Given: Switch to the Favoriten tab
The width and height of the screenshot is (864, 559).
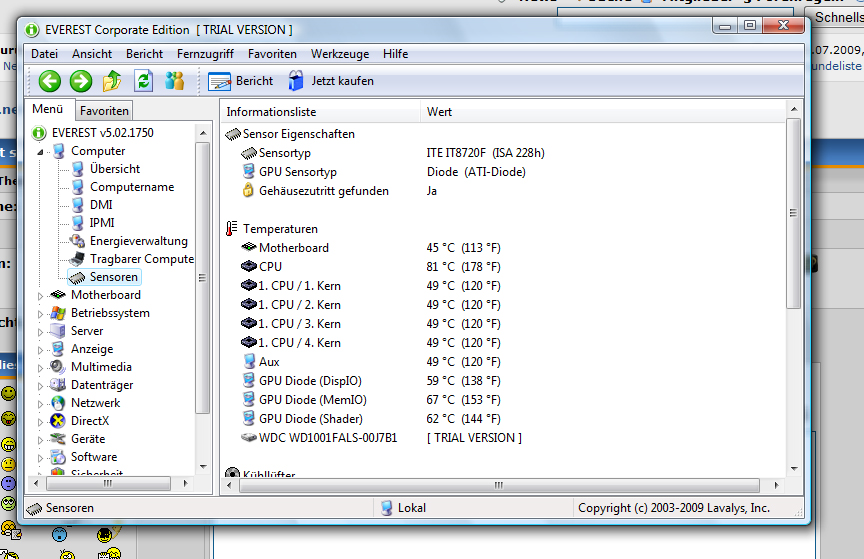Looking at the screenshot, I should tap(104, 111).
